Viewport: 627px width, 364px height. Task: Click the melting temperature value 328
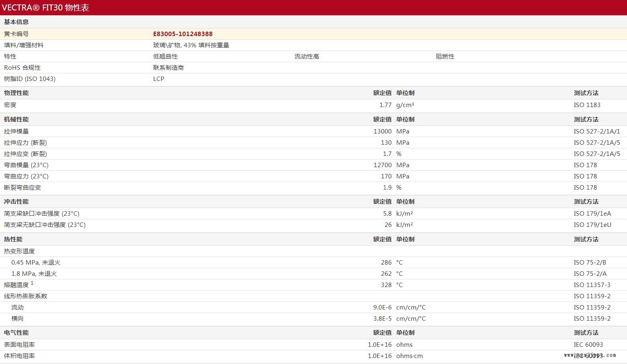[386, 285]
